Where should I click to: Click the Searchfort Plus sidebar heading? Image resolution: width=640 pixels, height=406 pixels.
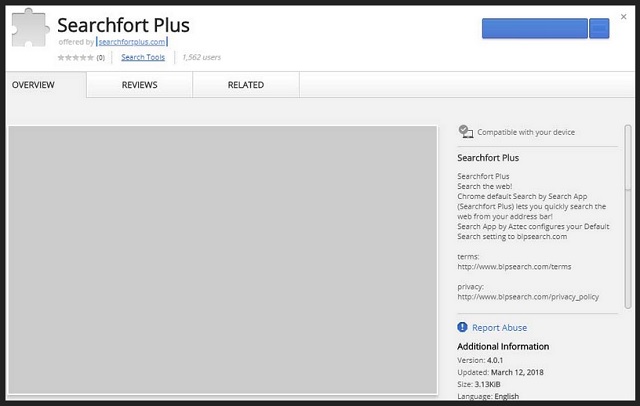(488, 158)
